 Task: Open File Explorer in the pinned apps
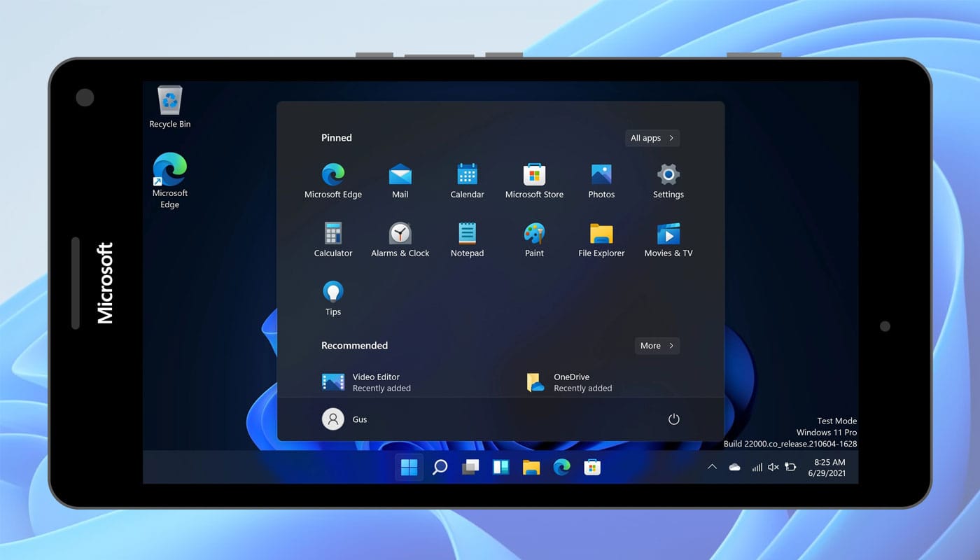tap(601, 239)
